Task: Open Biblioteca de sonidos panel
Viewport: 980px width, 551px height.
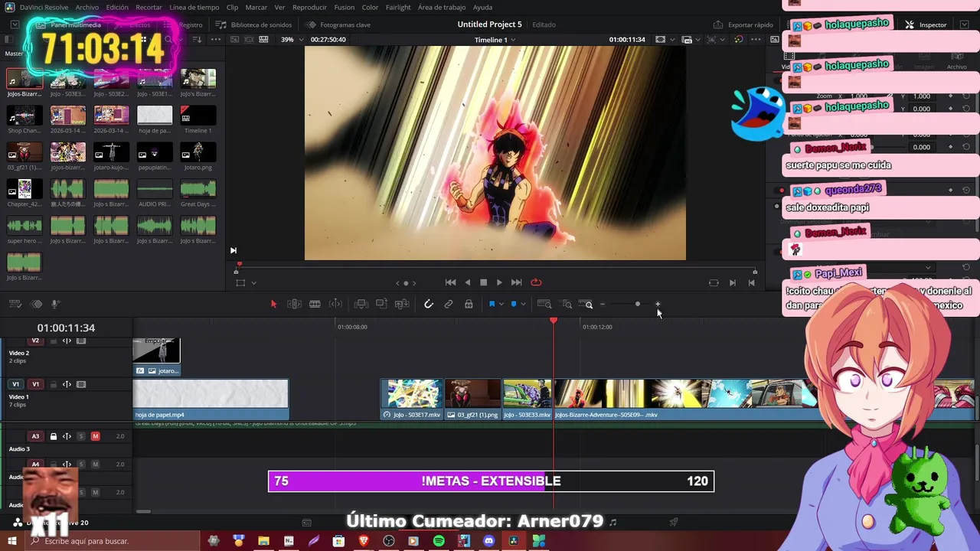Action: click(x=254, y=24)
